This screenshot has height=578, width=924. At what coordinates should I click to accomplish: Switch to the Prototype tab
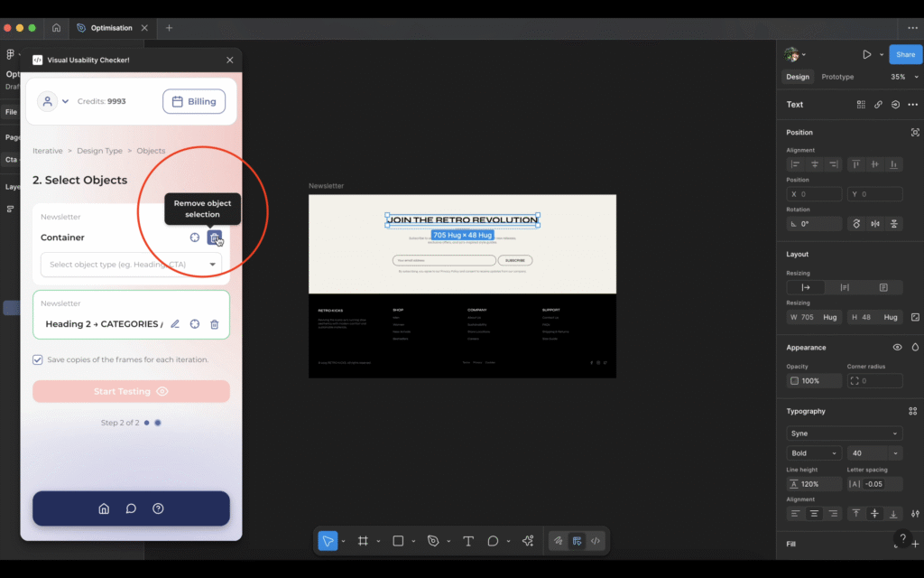pyautogui.click(x=837, y=77)
